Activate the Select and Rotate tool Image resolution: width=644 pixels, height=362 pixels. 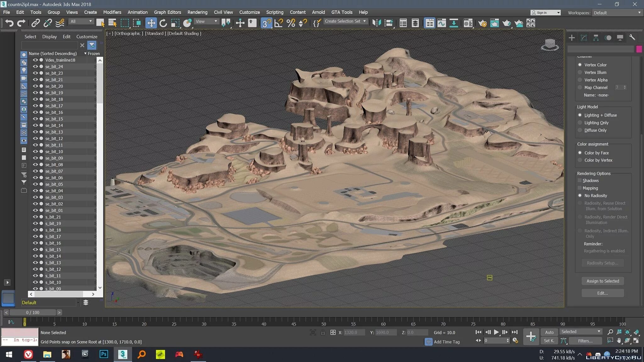click(x=163, y=23)
